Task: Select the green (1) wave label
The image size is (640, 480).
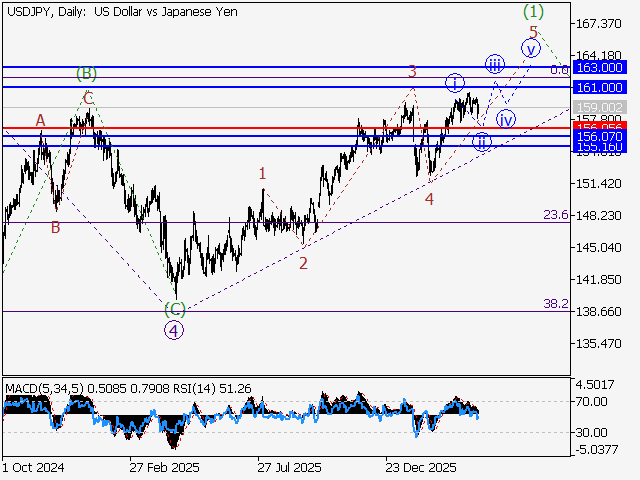Action: [534, 11]
